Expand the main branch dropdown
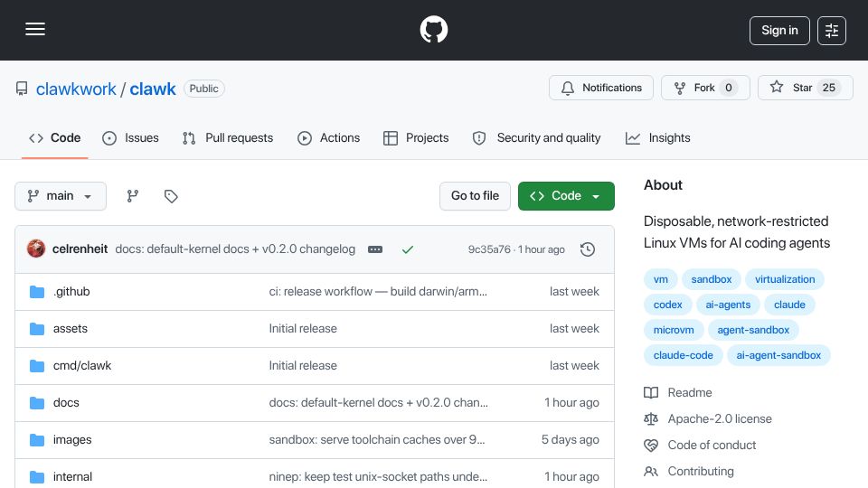Viewport: 868px width, 488px height. [61, 196]
